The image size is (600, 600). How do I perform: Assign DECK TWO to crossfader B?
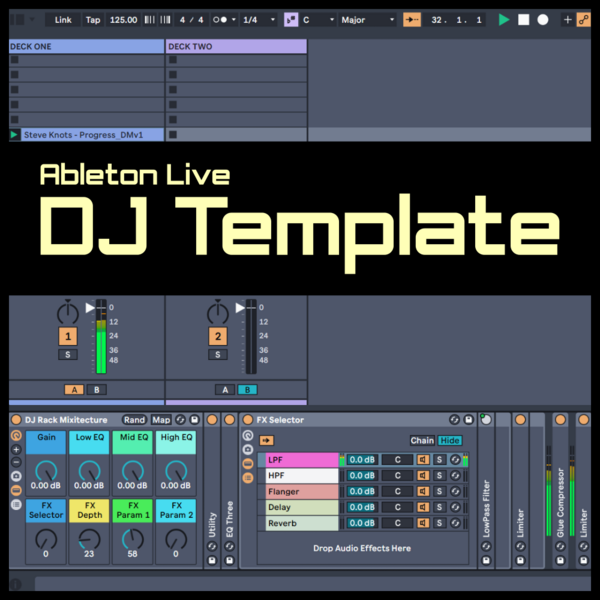click(248, 390)
